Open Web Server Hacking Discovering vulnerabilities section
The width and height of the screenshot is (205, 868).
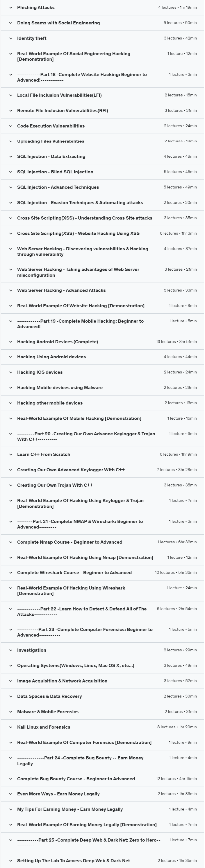83,251
